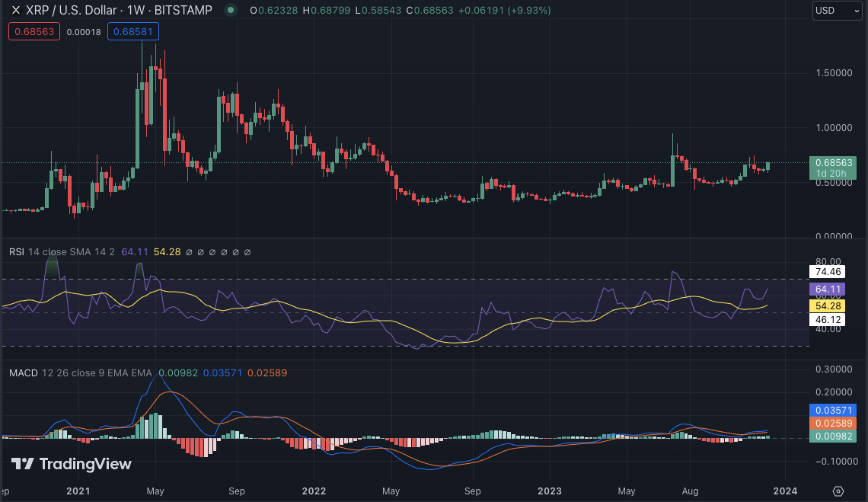Screen dimensions: 868x502
Task: Click the XRP symbol logo icon
Action: click(15, 11)
